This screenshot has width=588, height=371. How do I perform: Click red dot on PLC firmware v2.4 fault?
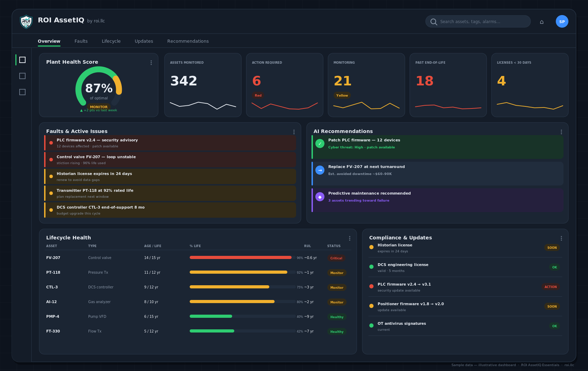pyautogui.click(x=51, y=143)
